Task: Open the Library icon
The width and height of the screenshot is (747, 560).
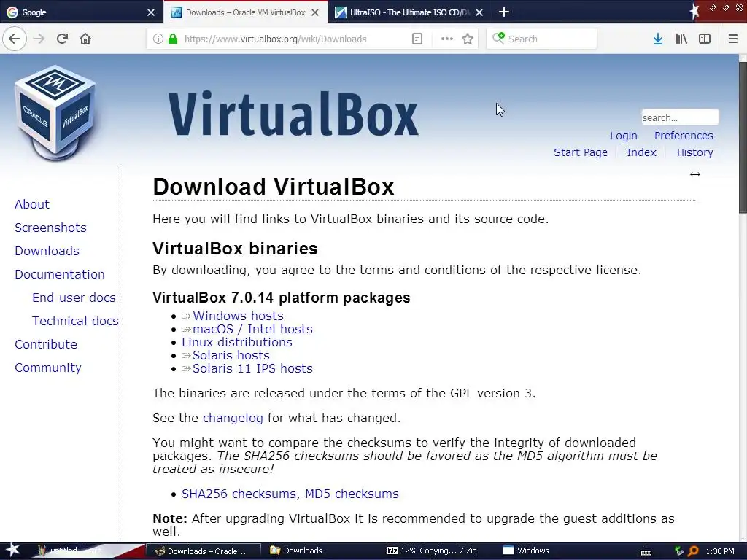Action: [x=681, y=39]
